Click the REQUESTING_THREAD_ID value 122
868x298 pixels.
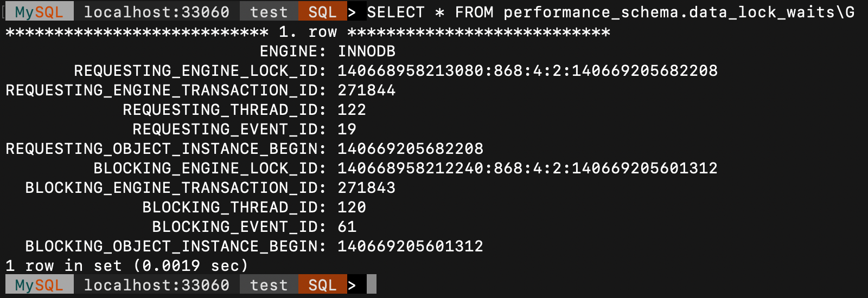(352, 110)
